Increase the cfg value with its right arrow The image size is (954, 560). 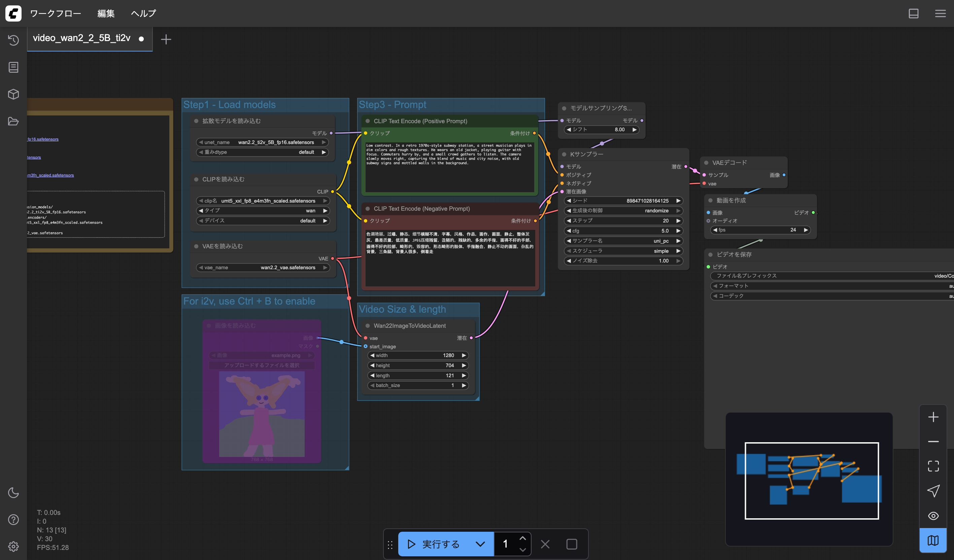pyautogui.click(x=679, y=231)
